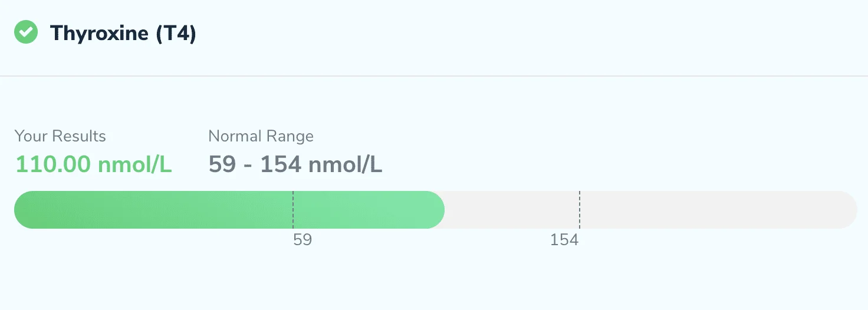Click the divider line under the Thyroxine header
This screenshot has height=310, width=868.
[x=434, y=76]
